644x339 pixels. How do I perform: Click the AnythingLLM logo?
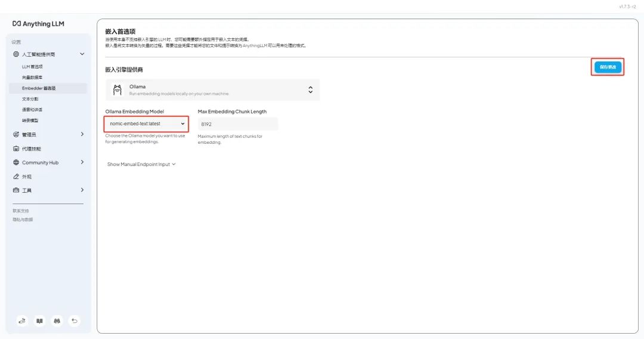(x=38, y=24)
